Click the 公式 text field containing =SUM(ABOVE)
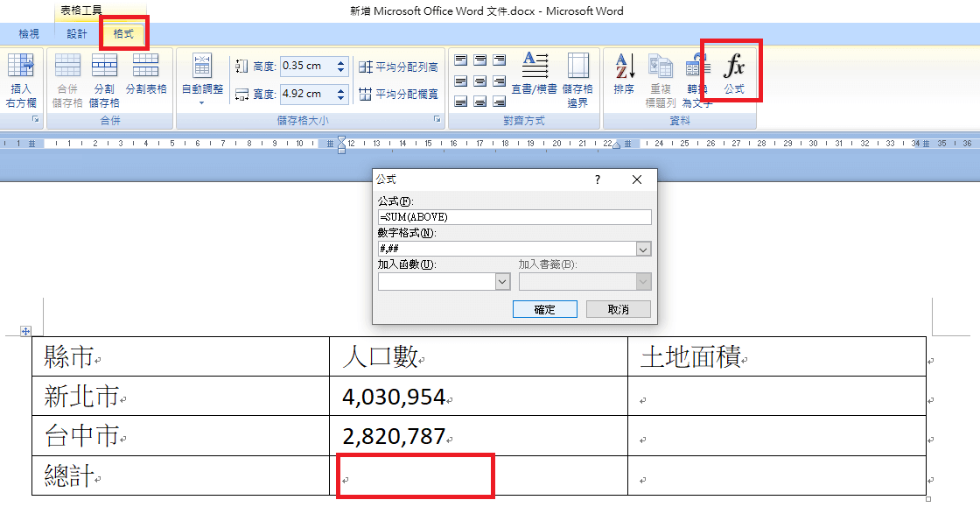980x507 pixels. (x=514, y=217)
